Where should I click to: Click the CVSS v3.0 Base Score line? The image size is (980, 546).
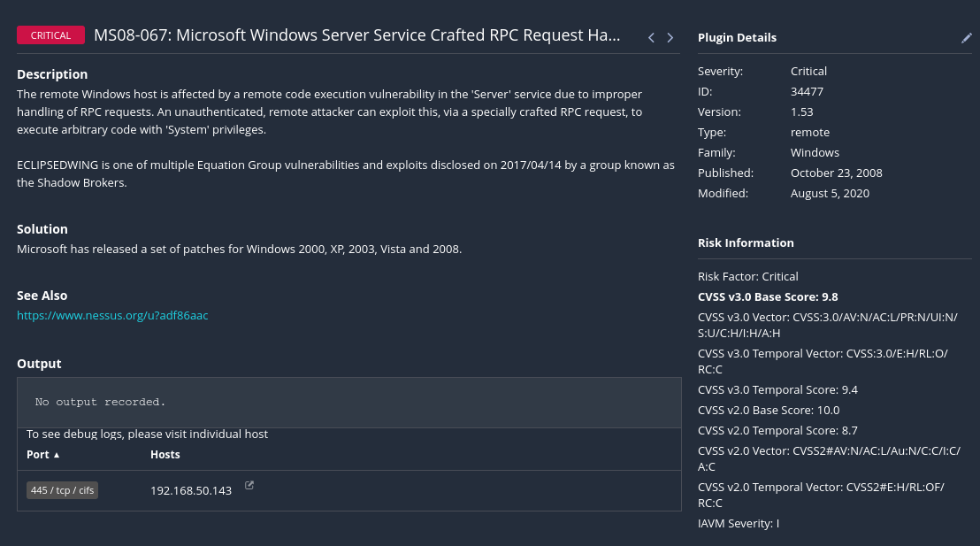point(768,296)
